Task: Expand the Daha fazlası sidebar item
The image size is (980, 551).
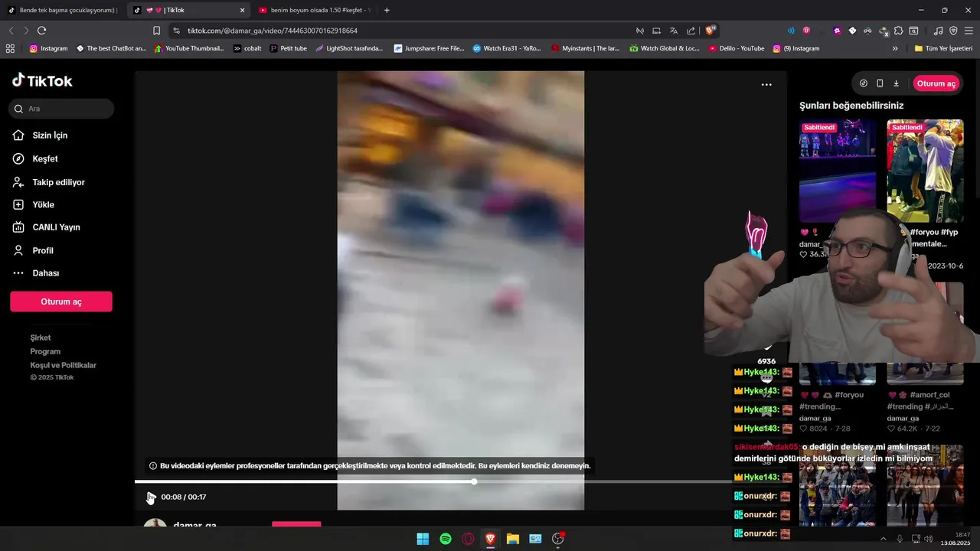Action: (x=35, y=273)
